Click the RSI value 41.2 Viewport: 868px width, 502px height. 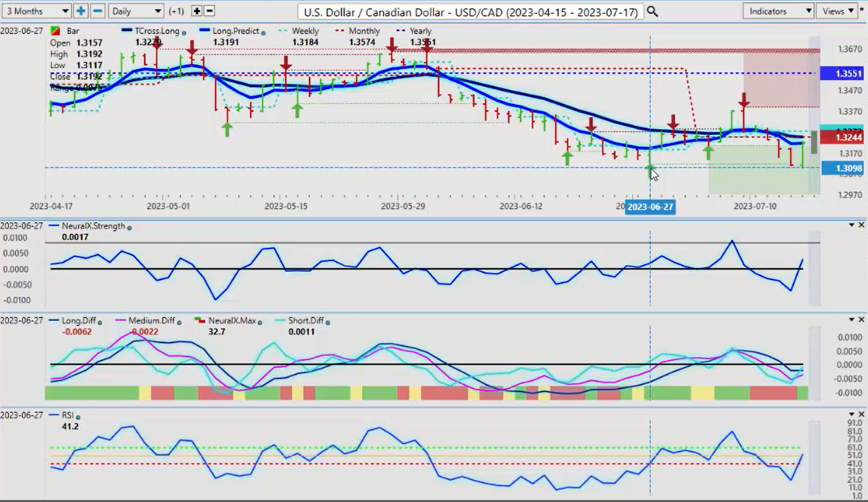pos(70,426)
